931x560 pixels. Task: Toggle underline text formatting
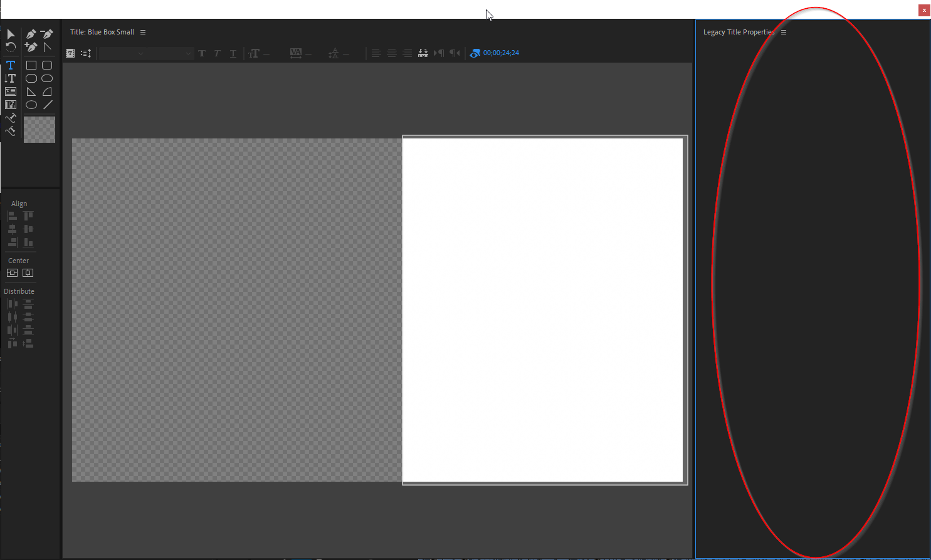click(233, 53)
